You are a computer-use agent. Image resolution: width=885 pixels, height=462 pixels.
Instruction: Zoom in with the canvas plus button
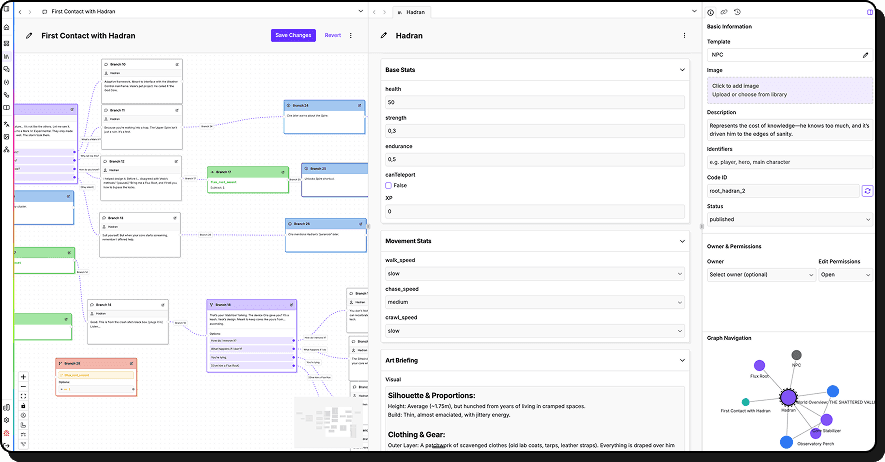[23, 377]
